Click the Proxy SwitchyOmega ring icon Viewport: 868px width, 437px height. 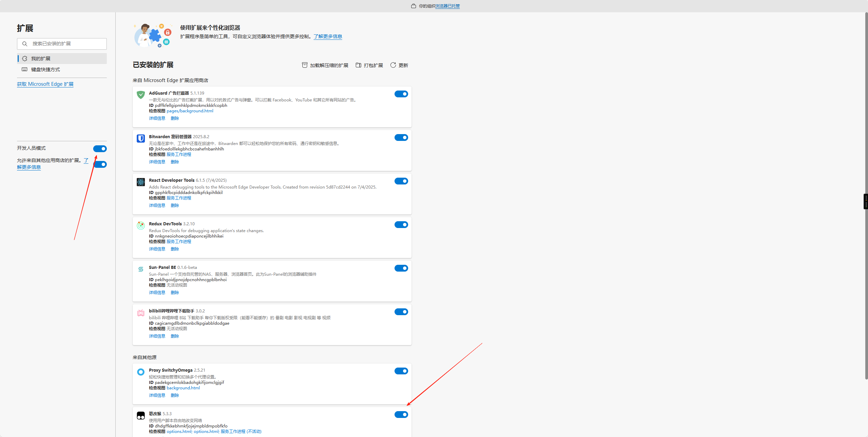(x=141, y=372)
